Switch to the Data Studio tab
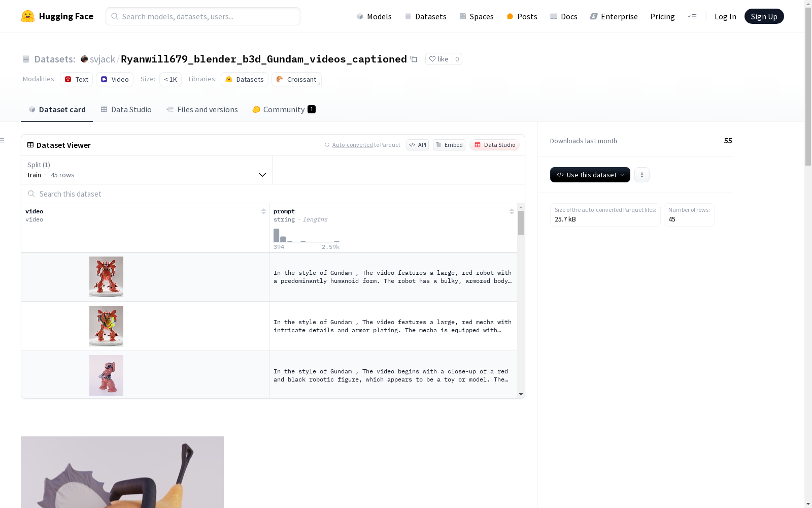 126,110
